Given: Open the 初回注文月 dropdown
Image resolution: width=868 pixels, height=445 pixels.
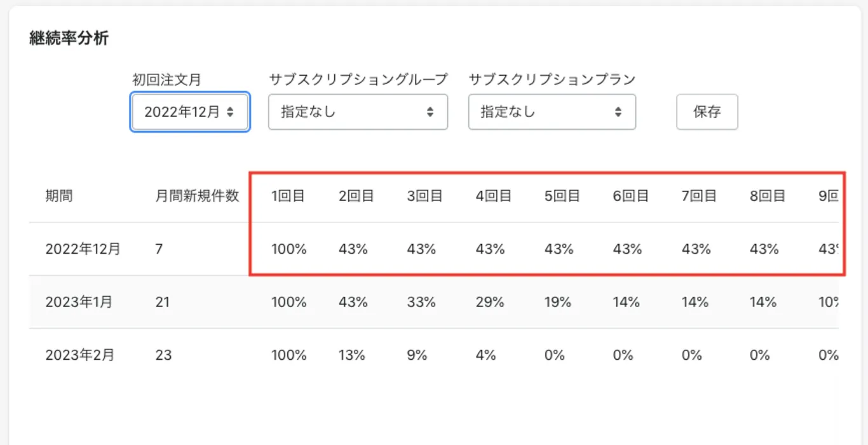Looking at the screenshot, I should tap(190, 112).
